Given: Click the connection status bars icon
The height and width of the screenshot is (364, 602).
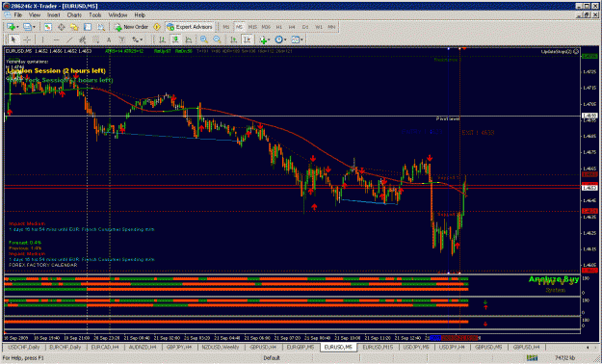Looking at the screenshot, I should pyautogui.click(x=532, y=358).
